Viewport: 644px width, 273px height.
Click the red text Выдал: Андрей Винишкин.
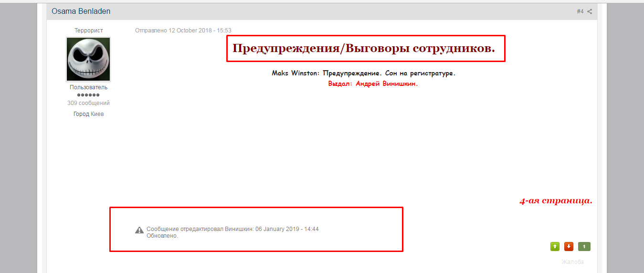(x=373, y=84)
